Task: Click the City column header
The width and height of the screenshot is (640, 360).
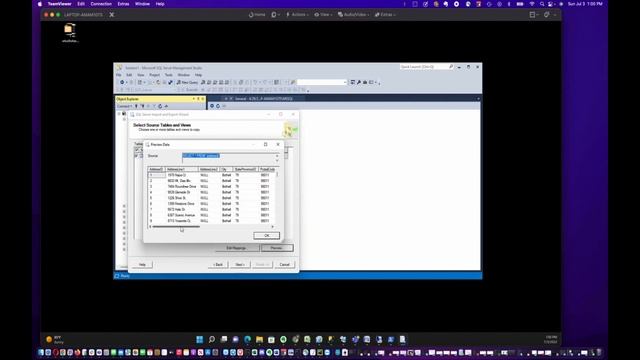Action: click(x=226, y=169)
